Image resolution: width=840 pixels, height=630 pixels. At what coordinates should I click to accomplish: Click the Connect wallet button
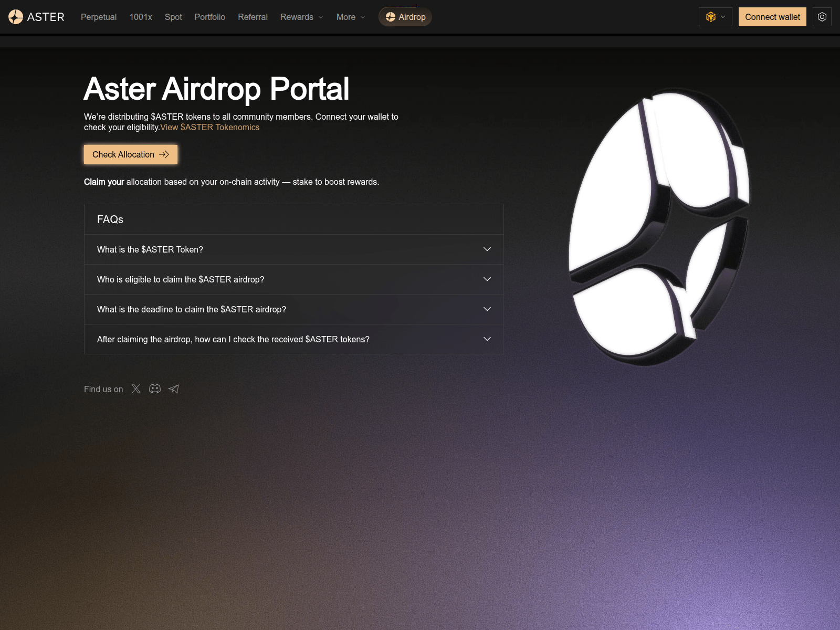[x=772, y=17]
